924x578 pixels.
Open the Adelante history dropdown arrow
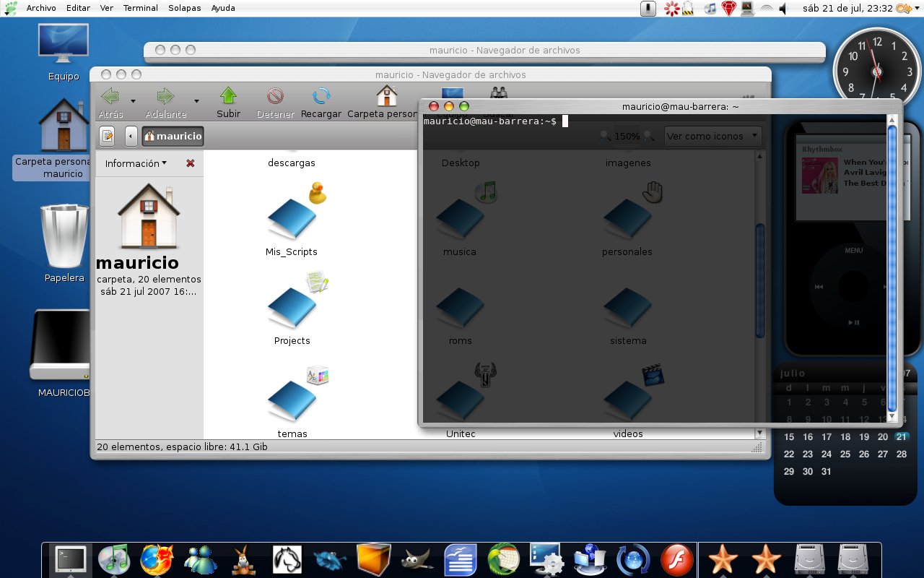[196, 101]
